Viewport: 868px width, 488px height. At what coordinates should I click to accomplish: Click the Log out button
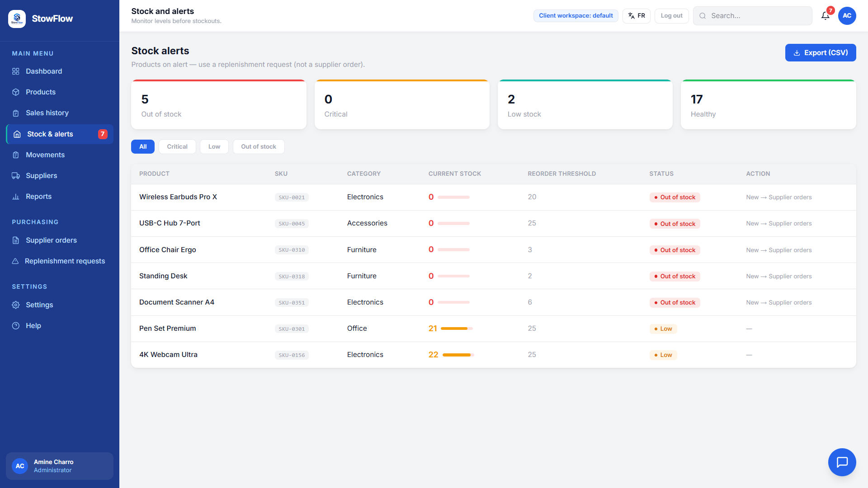(x=671, y=16)
